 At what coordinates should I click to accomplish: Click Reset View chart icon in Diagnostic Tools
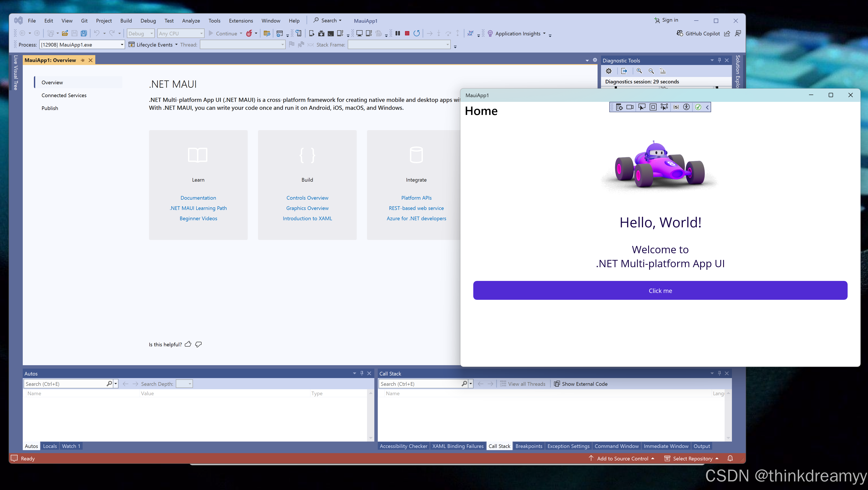point(663,71)
